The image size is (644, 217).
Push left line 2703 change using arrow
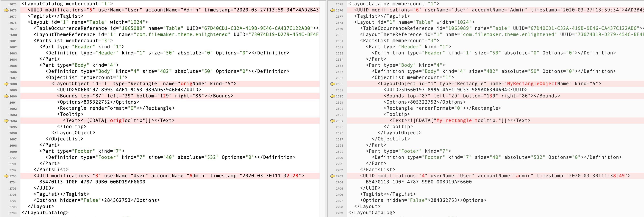(x=6, y=176)
